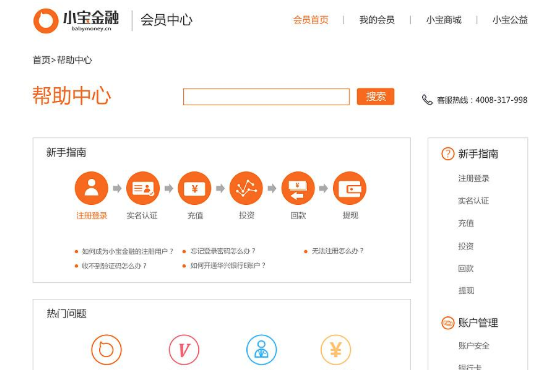546x370 pixels.
Task: Open sidebar link 提现
Action: click(466, 291)
